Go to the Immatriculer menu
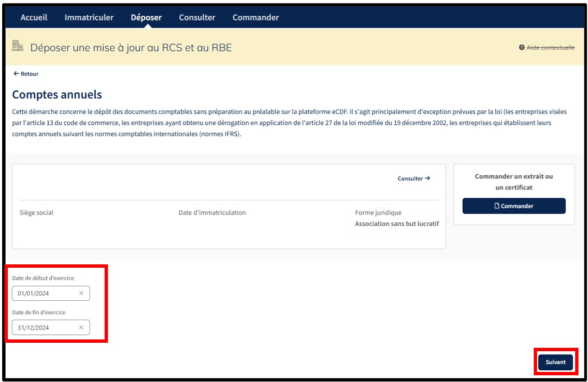588x382 pixels. pos(89,17)
